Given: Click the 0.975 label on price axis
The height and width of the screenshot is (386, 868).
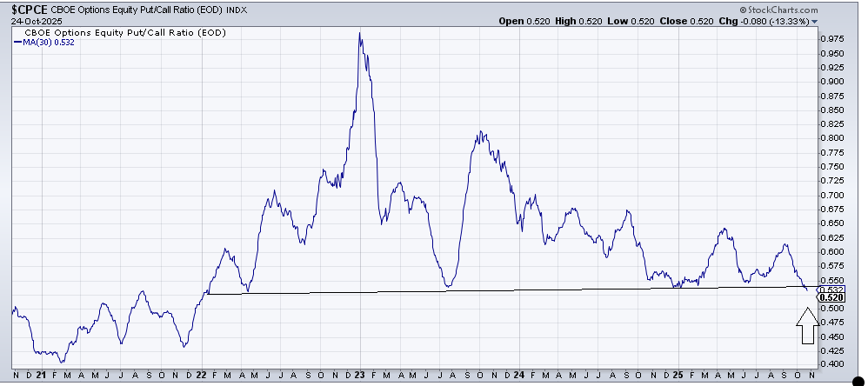Looking at the screenshot, I should [832, 39].
